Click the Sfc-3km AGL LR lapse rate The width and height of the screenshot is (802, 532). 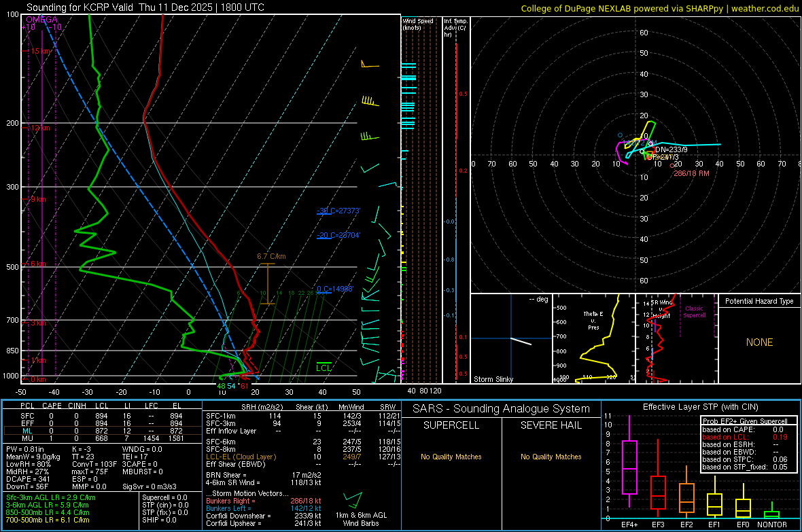coord(51,497)
